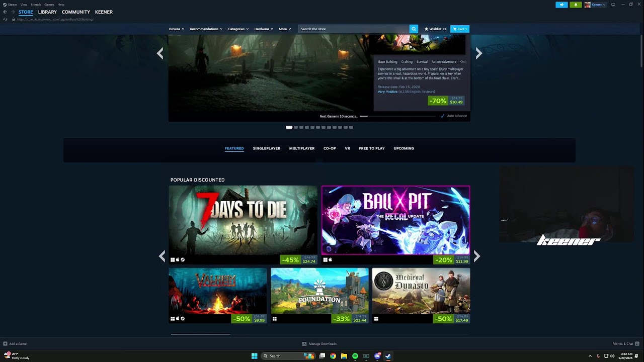Show next game in top carousel
This screenshot has height=362, width=644.
[478, 53]
